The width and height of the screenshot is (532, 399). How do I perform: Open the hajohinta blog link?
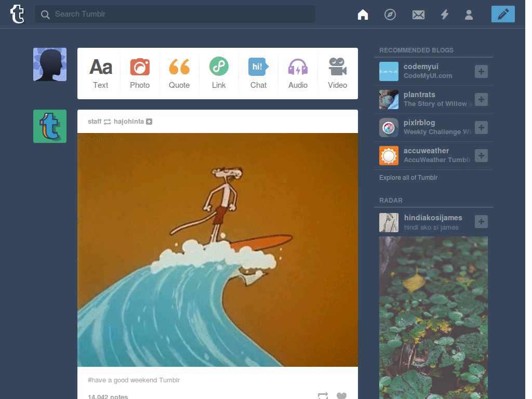(129, 122)
